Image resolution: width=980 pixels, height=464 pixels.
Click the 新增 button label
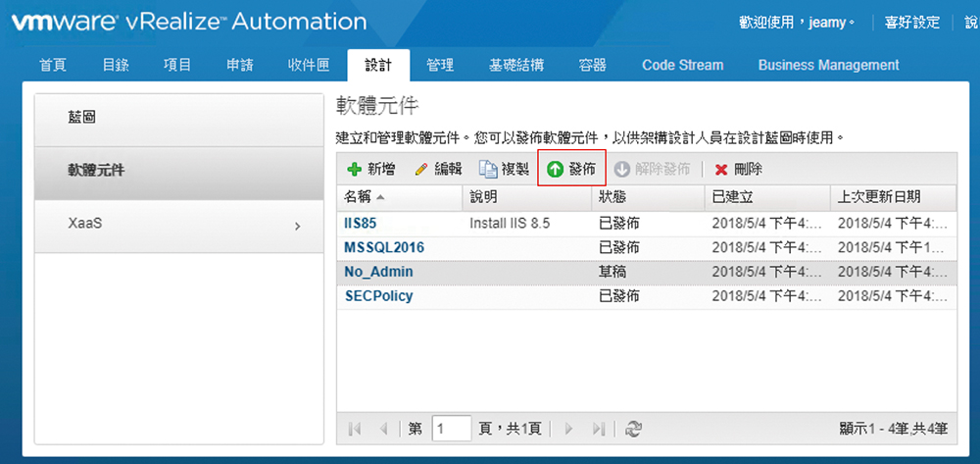click(x=381, y=169)
